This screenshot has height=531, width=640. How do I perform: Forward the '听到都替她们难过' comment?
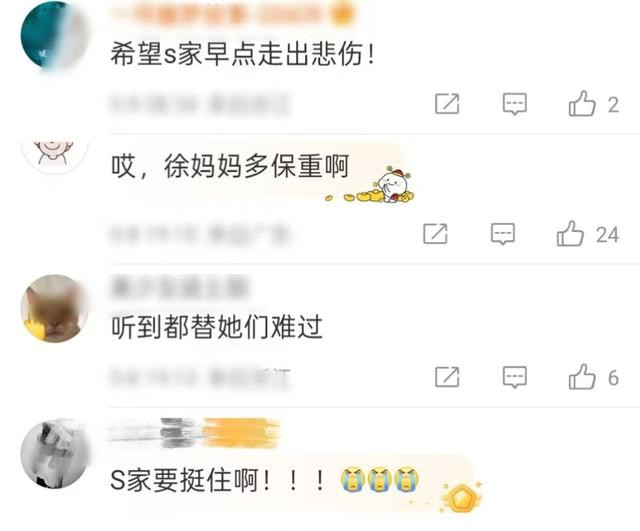447,377
